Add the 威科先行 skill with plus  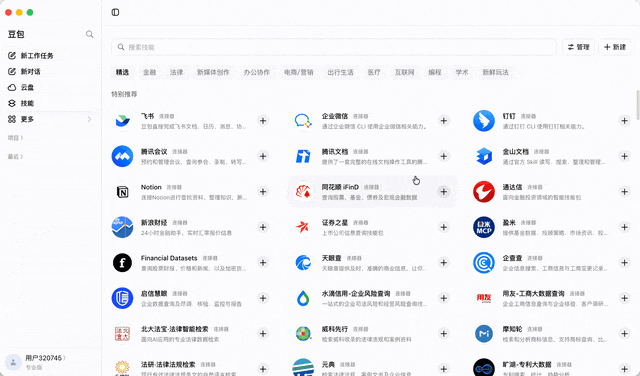pyautogui.click(x=444, y=334)
